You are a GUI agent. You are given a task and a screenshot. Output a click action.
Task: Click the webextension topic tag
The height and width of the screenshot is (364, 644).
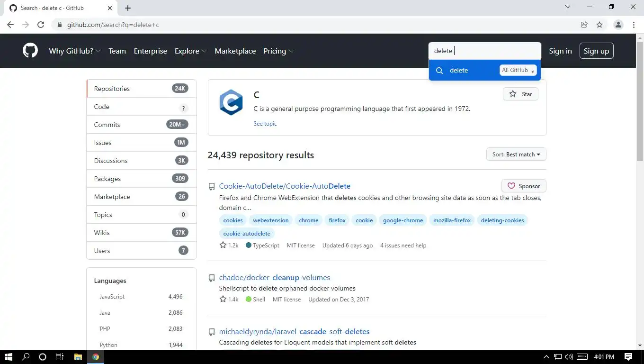tap(270, 220)
